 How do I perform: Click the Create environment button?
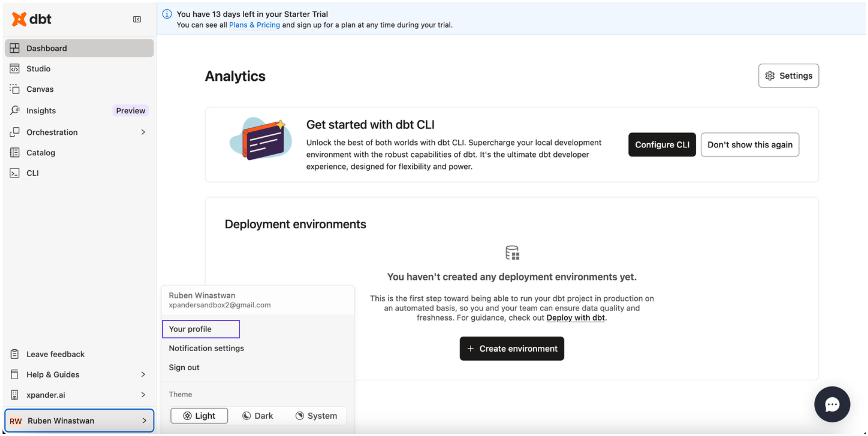pyautogui.click(x=511, y=348)
